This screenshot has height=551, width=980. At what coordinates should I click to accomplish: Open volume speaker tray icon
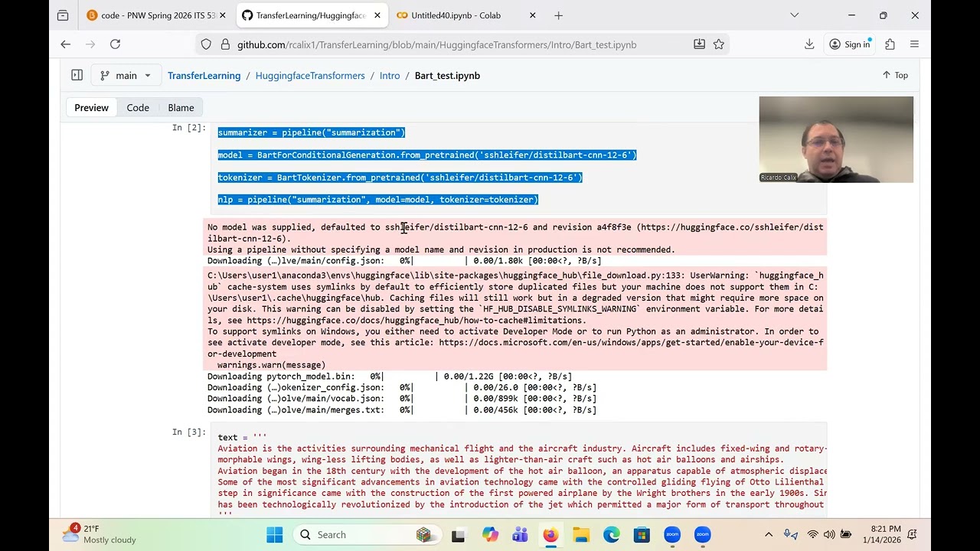coord(829,535)
